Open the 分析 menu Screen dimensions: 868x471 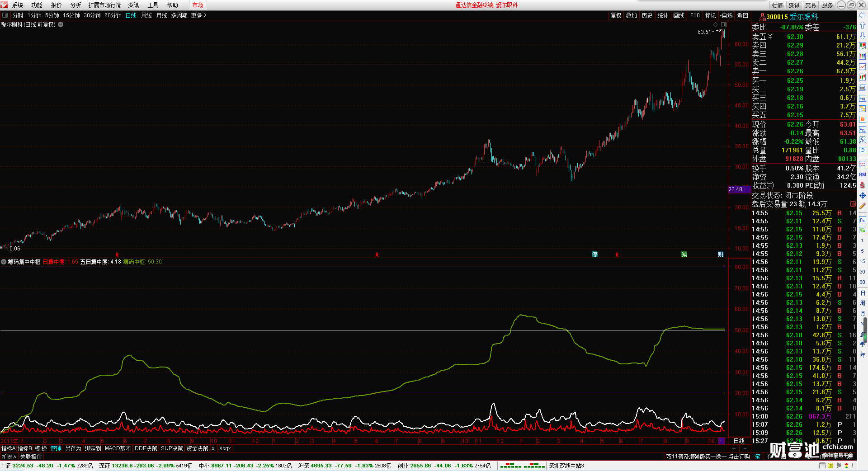(x=76, y=5)
